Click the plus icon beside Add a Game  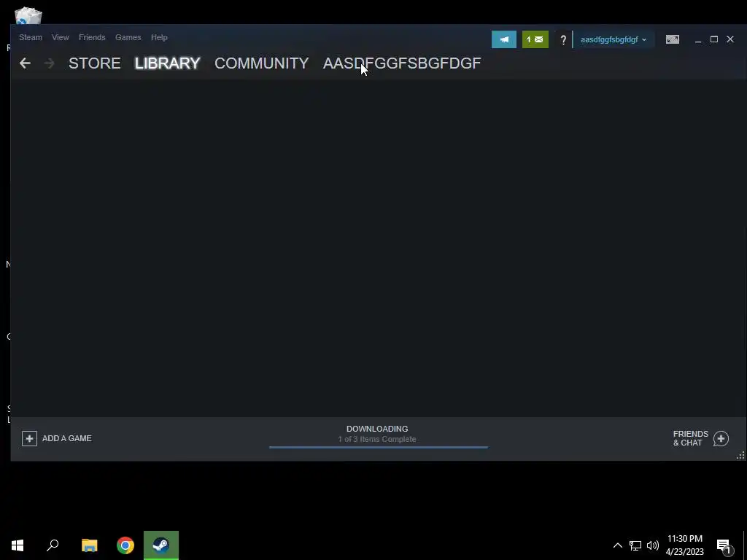click(x=29, y=438)
